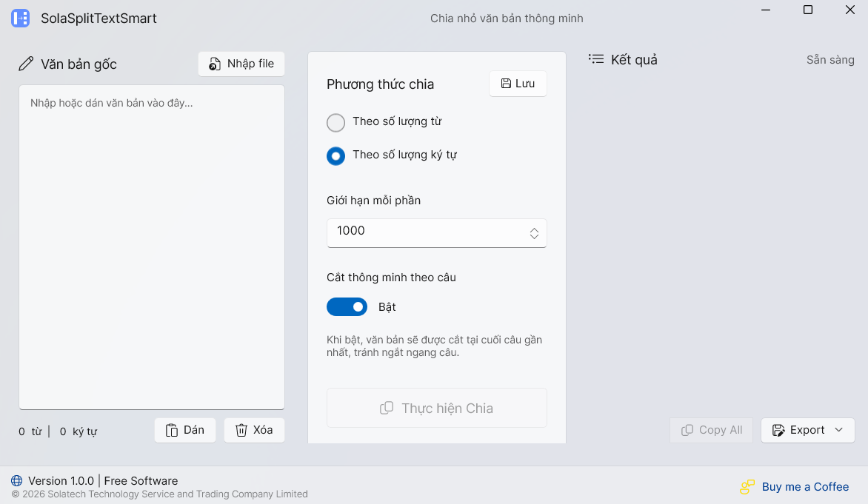
Task: Click the Buy me a Coffee cup icon
Action: pyautogui.click(x=746, y=487)
